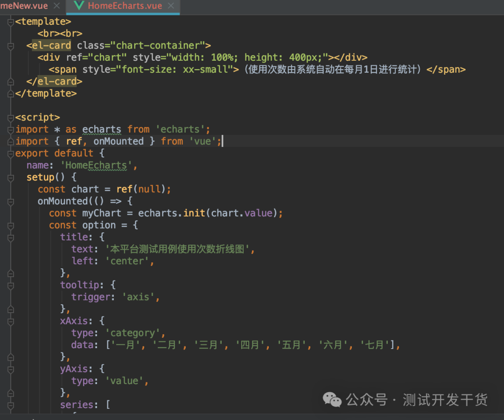The height and width of the screenshot is (420, 504).
Task: Click the Vue logo on the HomeEcharts.vue tab
Action: click(x=78, y=6)
